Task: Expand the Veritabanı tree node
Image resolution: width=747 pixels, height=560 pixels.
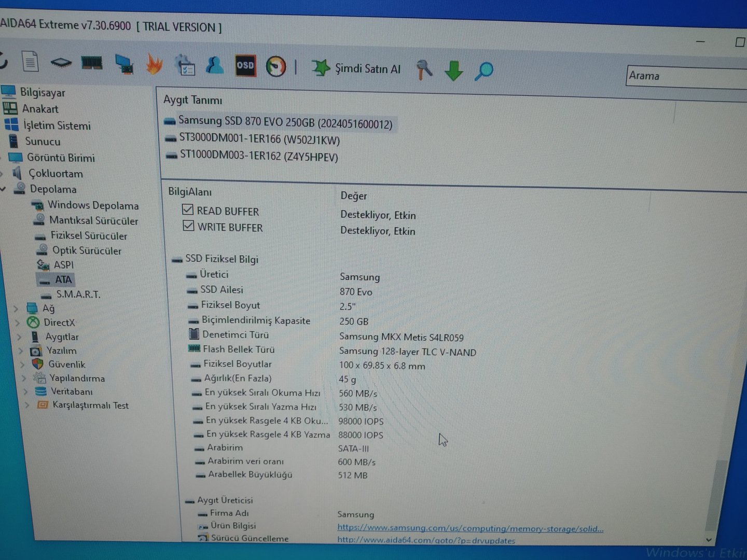Action: click(25, 391)
